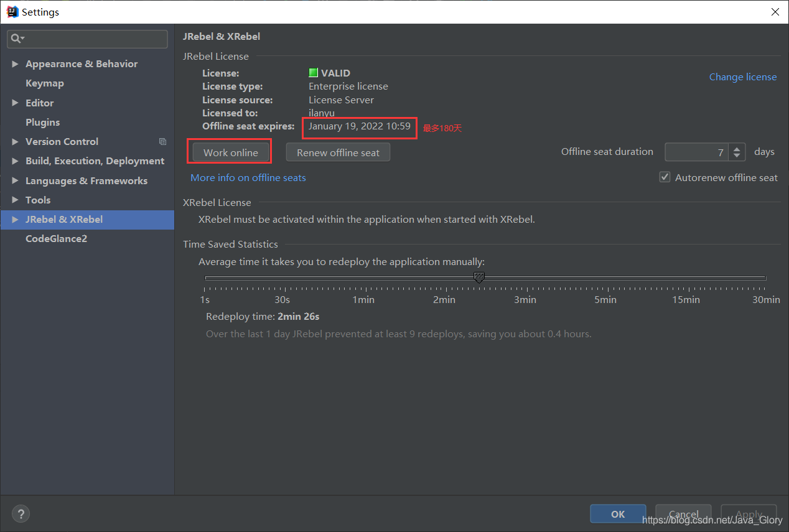Close the Settings window
789x532 pixels.
coord(775,12)
